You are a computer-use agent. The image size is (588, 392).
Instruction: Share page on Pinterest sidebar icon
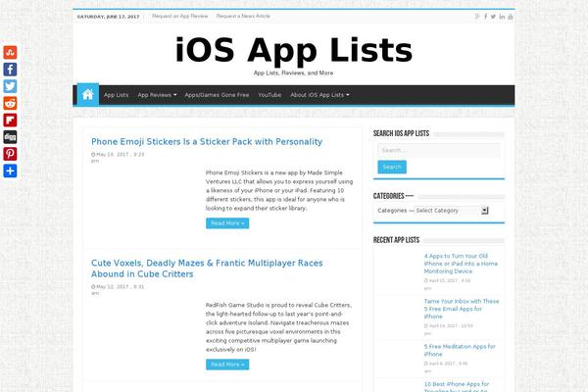(10, 154)
